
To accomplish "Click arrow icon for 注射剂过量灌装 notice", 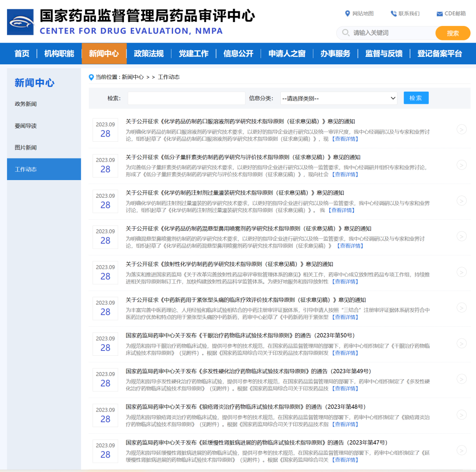I will tap(461, 201).
